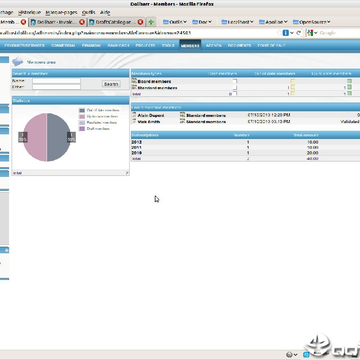Click the Board members type icon
The image size is (360, 360).
tap(134, 81)
